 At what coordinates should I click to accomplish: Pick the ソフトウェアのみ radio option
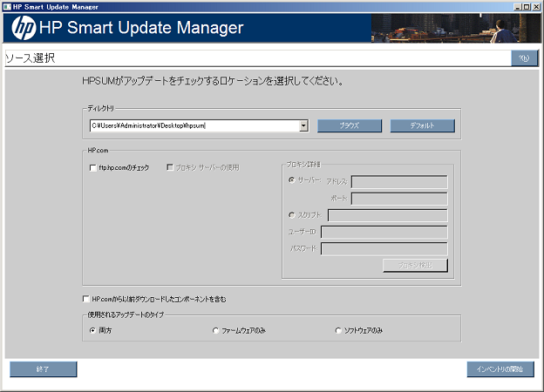pyautogui.click(x=338, y=331)
